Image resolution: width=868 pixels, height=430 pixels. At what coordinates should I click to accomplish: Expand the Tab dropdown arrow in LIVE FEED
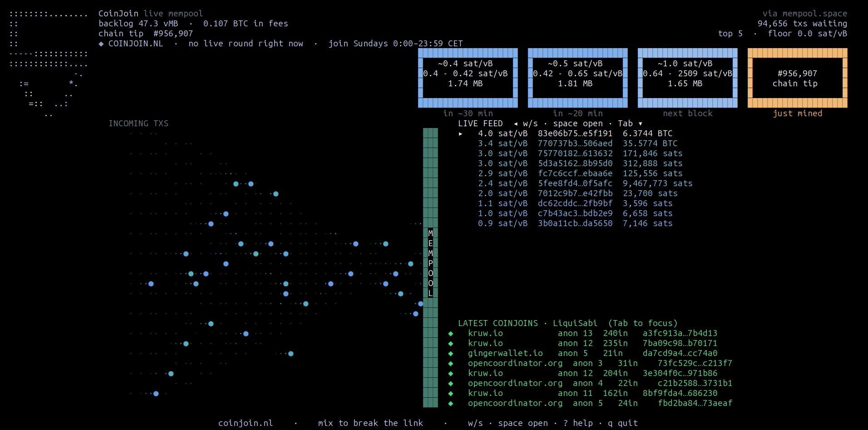tap(641, 124)
